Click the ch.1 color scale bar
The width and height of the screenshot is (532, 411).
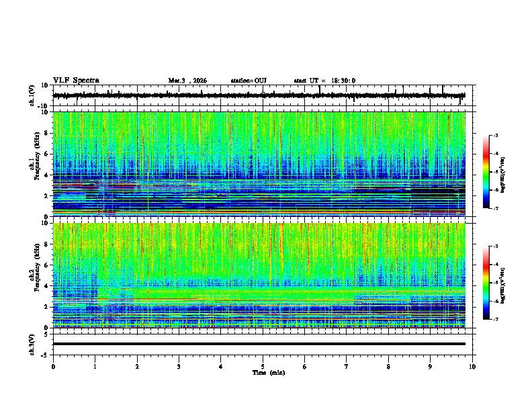pos(486,172)
